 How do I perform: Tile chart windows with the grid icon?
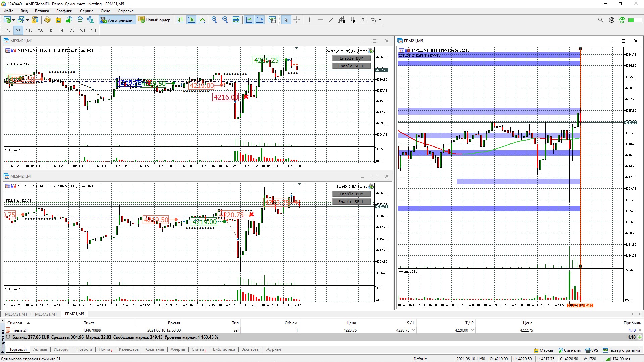tap(236, 20)
